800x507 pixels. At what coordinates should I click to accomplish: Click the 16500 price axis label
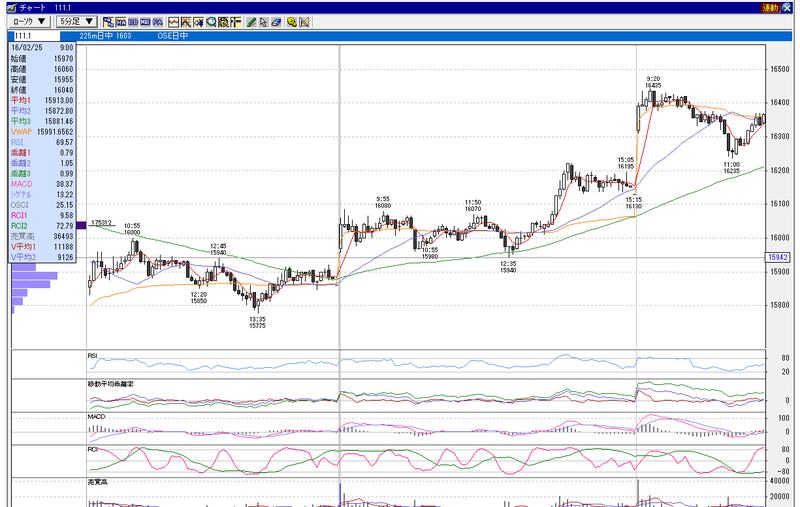coord(780,69)
